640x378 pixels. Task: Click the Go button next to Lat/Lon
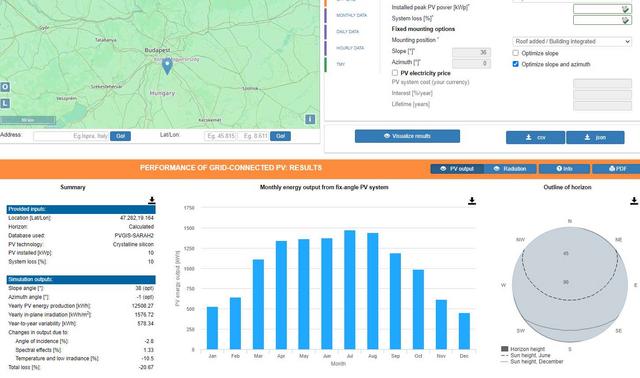280,136
